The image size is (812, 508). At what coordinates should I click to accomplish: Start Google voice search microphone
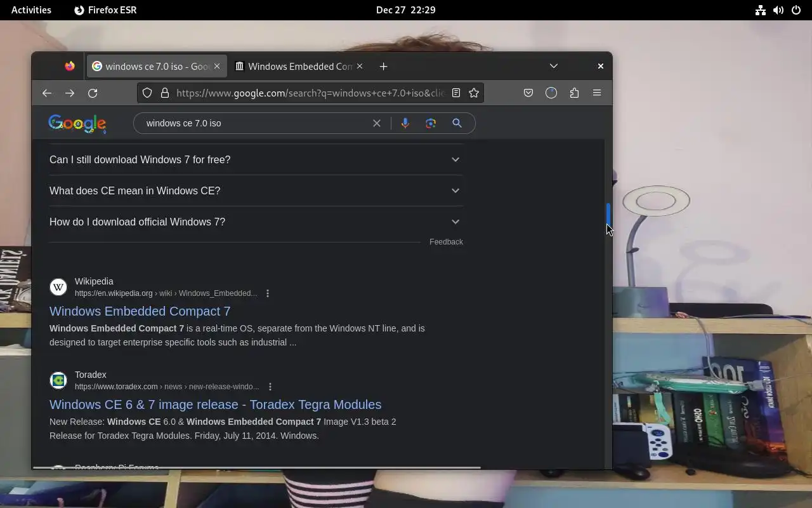click(405, 123)
